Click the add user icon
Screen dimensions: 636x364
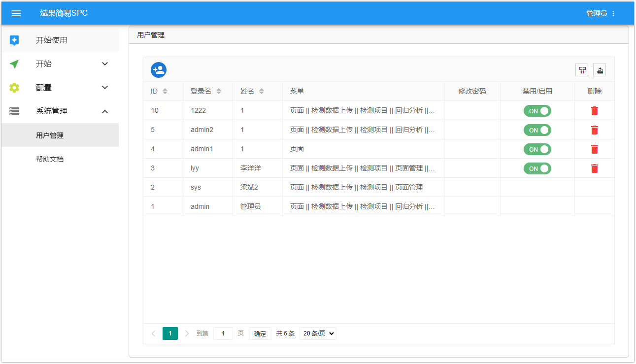[159, 70]
